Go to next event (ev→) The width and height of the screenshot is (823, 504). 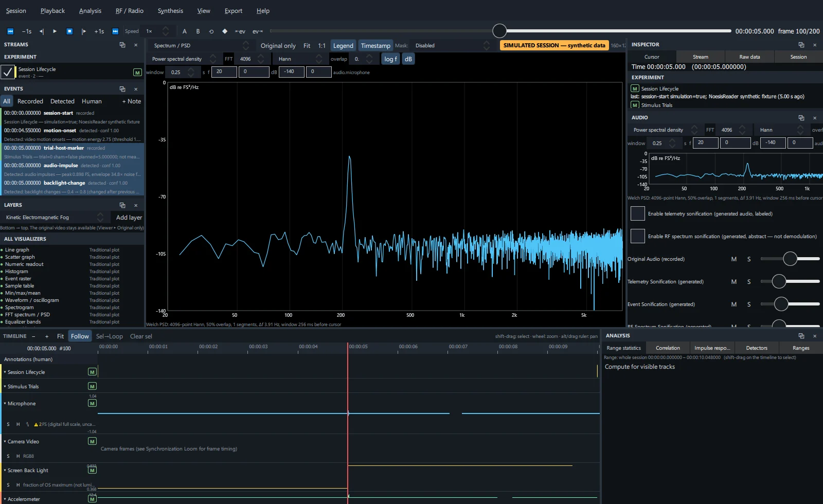click(258, 31)
